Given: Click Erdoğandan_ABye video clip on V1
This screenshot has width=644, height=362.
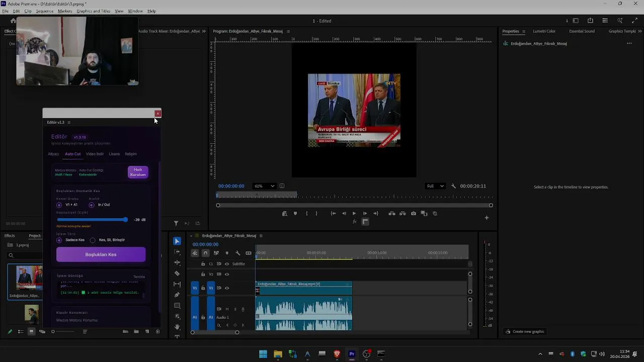Looking at the screenshot, I should pos(304,288).
